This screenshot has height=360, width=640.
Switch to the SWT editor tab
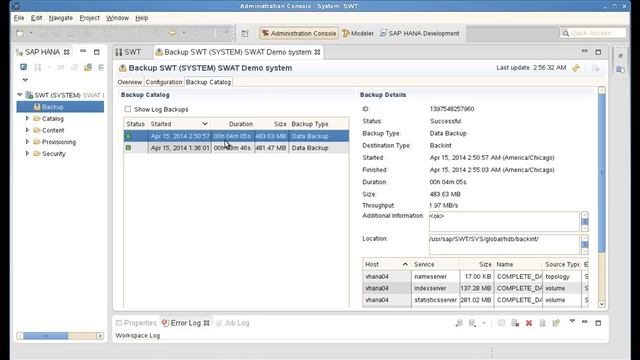tap(129, 52)
